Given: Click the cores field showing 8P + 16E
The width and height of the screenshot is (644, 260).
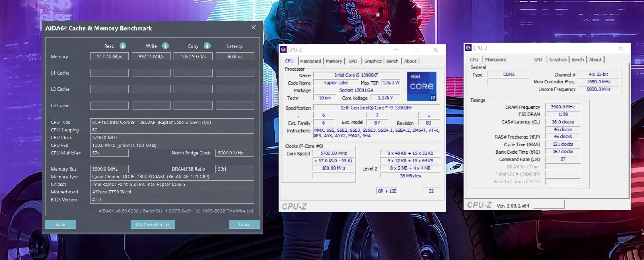Looking at the screenshot, I should coord(387,191).
